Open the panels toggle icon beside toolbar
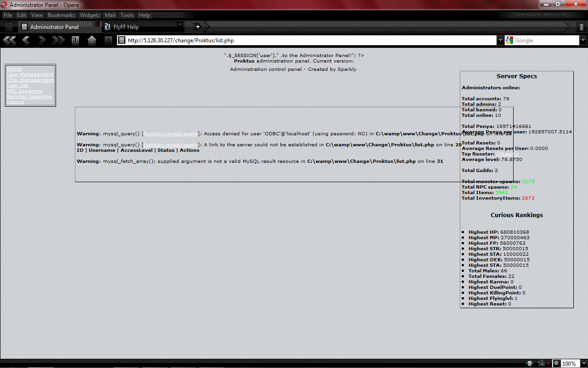The width and height of the screenshot is (588, 368). click(8, 26)
